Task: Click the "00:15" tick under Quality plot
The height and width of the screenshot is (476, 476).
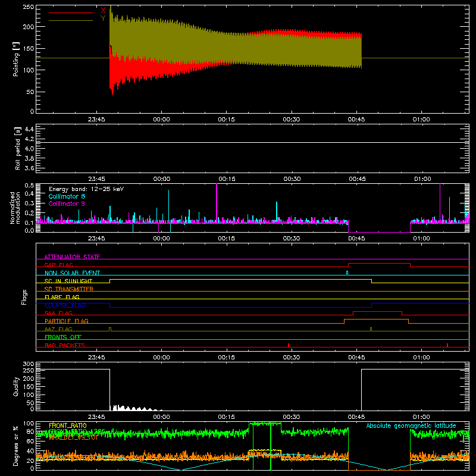Action: click(x=227, y=417)
